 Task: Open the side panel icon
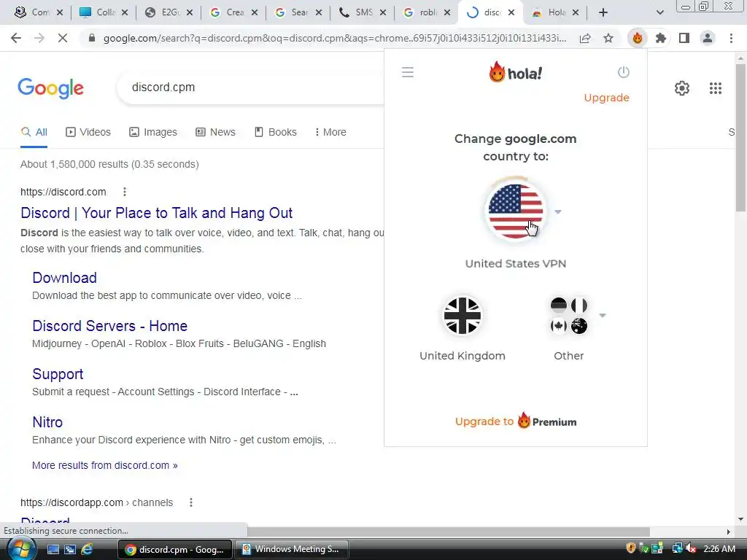click(x=684, y=38)
